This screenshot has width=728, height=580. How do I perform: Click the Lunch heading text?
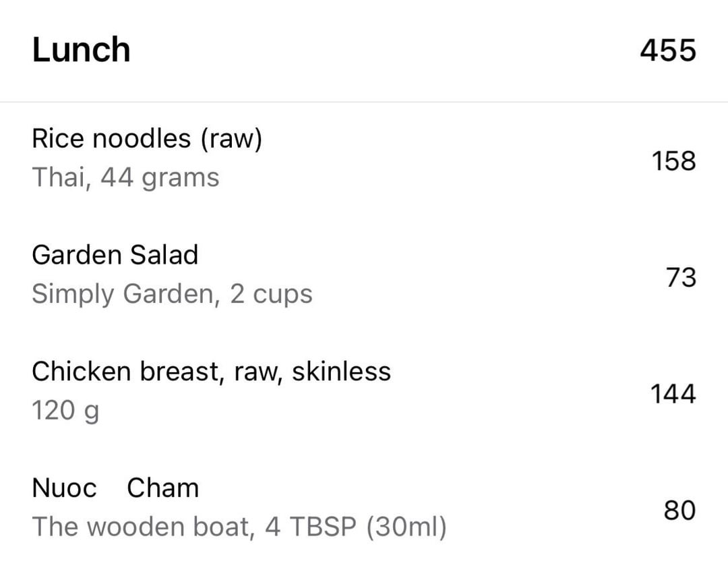tap(82, 50)
